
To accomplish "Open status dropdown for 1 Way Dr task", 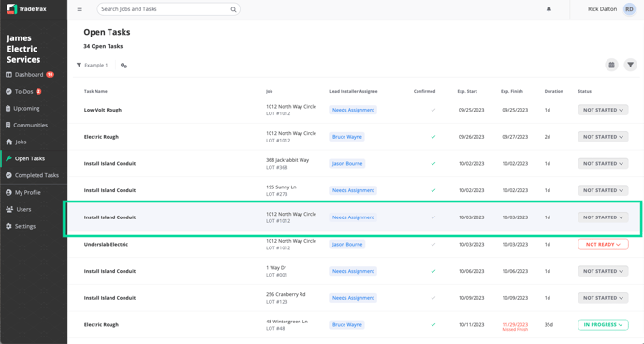I will (603, 271).
